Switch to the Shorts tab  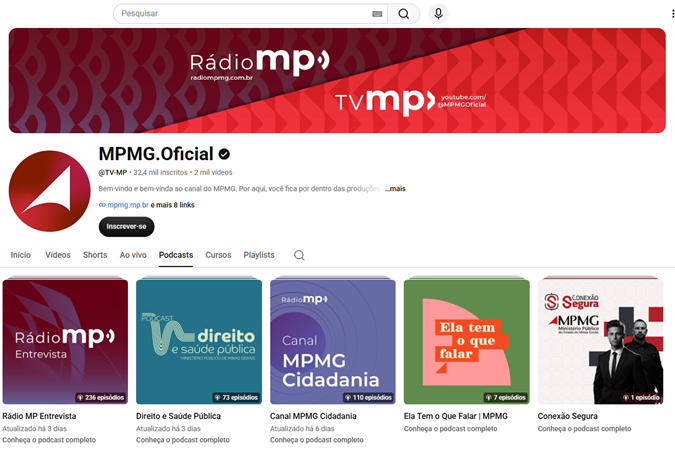point(95,255)
